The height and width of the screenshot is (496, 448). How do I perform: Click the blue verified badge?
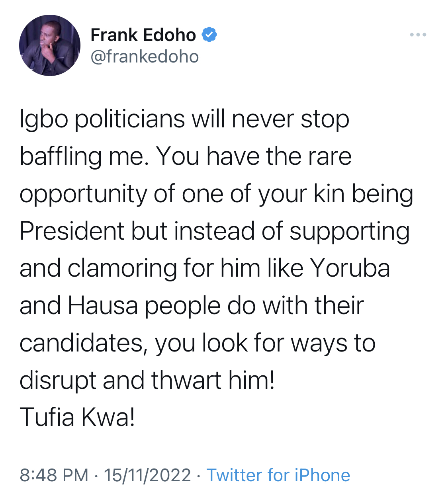tap(209, 35)
